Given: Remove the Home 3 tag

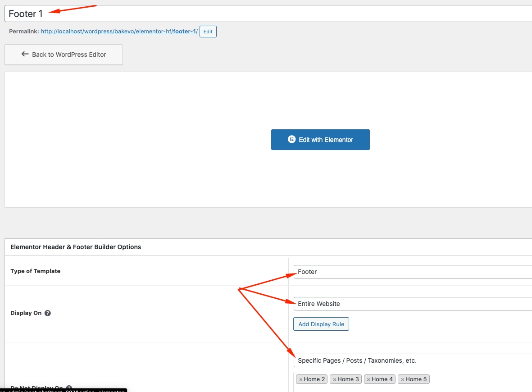Looking at the screenshot, I should pos(335,379).
